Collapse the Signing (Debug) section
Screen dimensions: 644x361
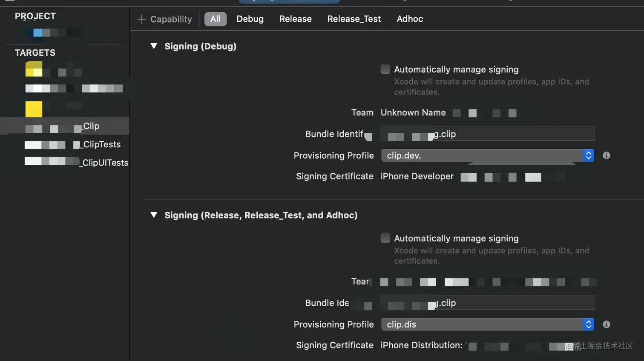(154, 46)
